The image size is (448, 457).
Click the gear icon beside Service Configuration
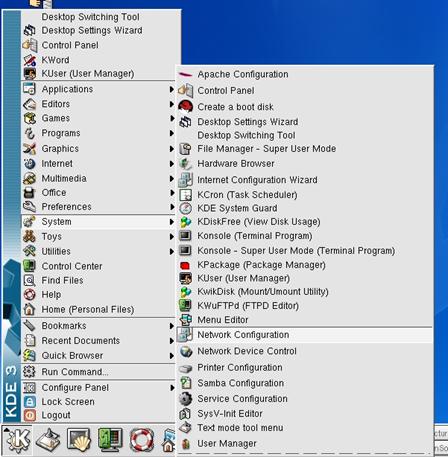click(185, 399)
